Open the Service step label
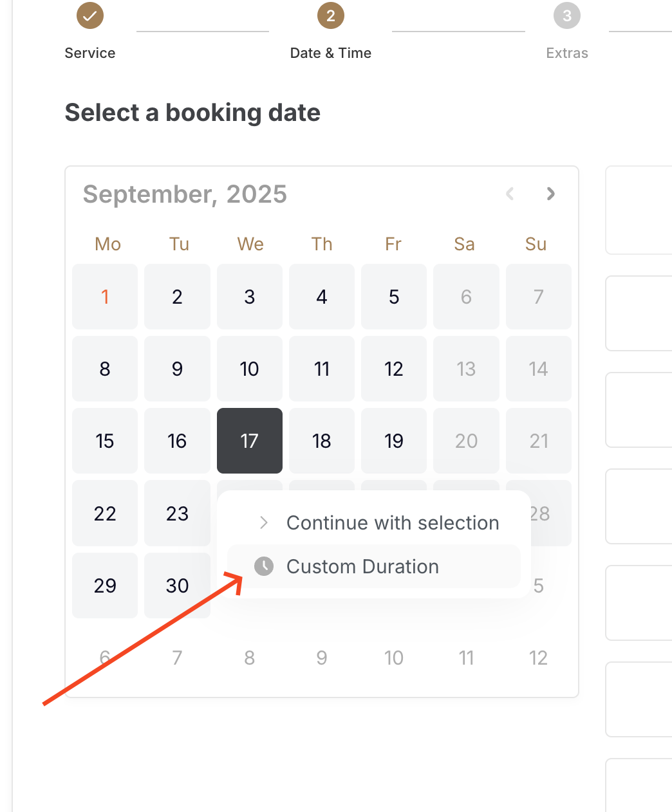Viewport: 672px width, 812px height. click(90, 53)
